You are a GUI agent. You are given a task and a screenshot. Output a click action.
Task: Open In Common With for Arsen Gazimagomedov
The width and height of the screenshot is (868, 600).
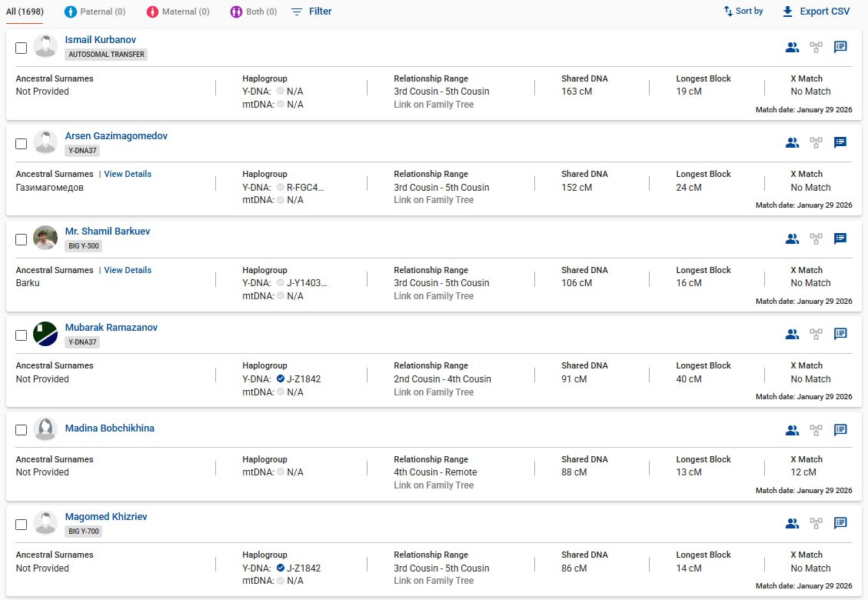[x=792, y=143]
